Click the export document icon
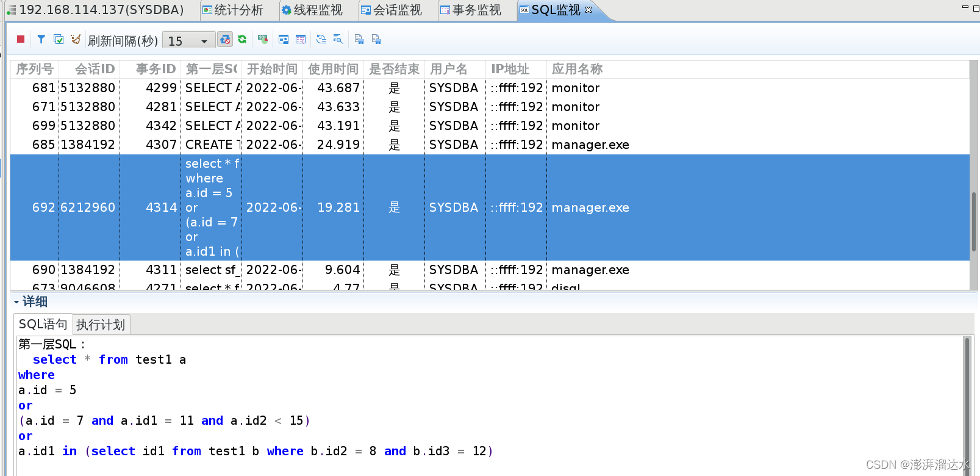Screen dimensions: 980x476 359,40
